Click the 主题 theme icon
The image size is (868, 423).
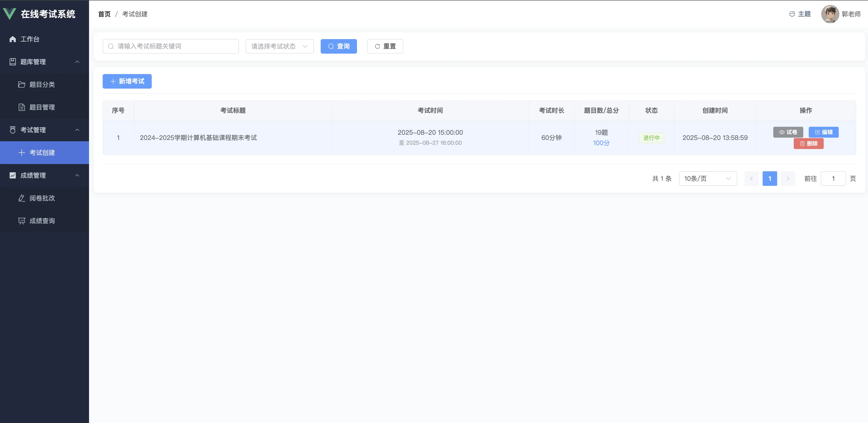click(792, 14)
